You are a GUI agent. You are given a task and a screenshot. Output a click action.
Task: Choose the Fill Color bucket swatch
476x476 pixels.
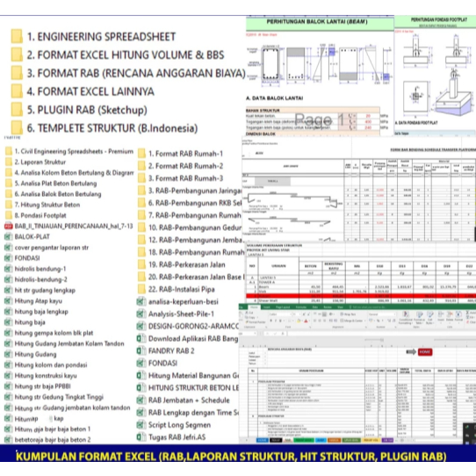pyautogui.click(x=299, y=321)
